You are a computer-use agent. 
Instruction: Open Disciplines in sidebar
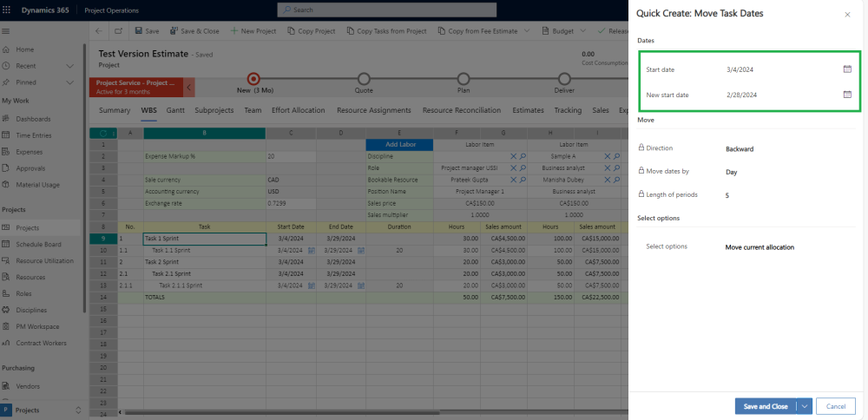[x=31, y=310]
